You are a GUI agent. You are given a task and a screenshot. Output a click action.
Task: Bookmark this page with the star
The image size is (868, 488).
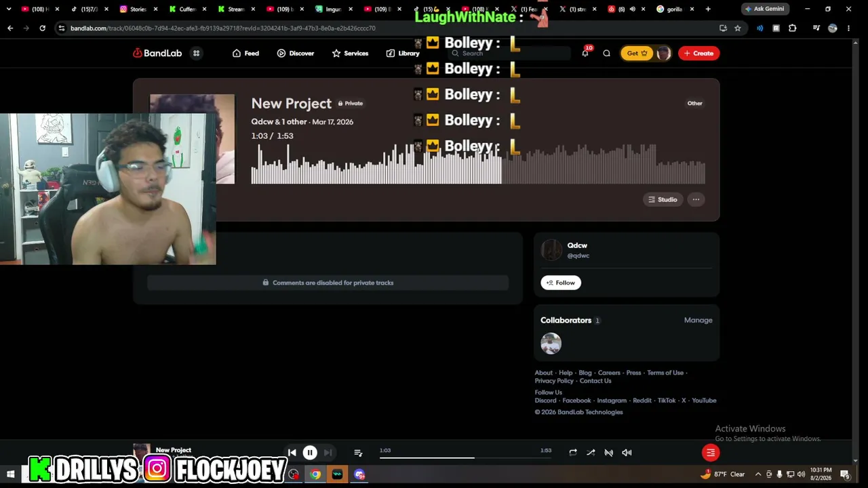click(738, 28)
